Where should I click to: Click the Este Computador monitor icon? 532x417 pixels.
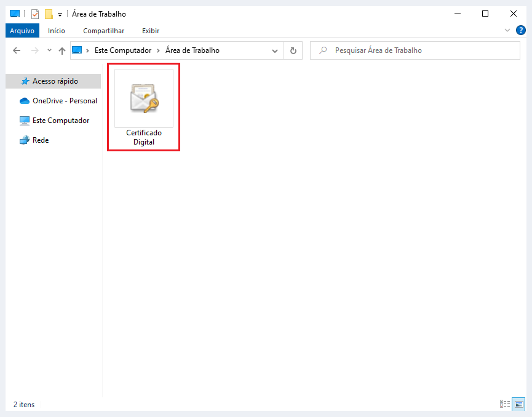click(25, 121)
